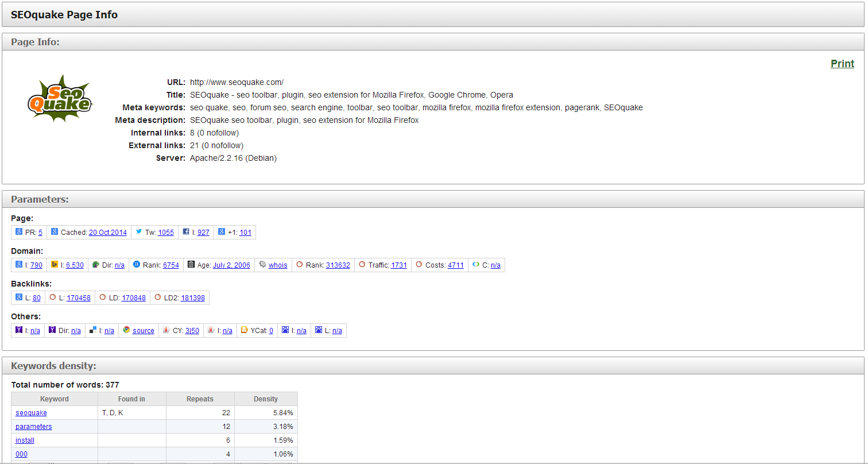This screenshot has height=464, width=868.
Task: Open the parameters keyword link
Action: [33, 427]
